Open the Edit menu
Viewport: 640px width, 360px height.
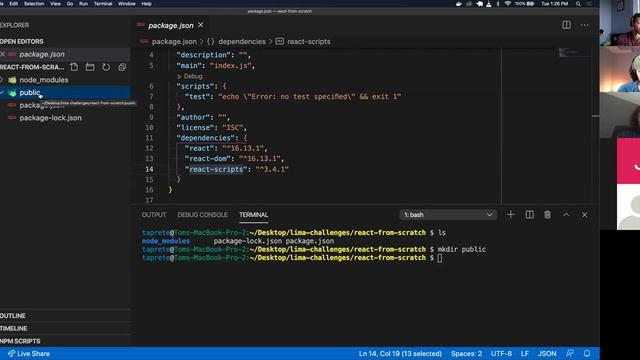point(13,4)
